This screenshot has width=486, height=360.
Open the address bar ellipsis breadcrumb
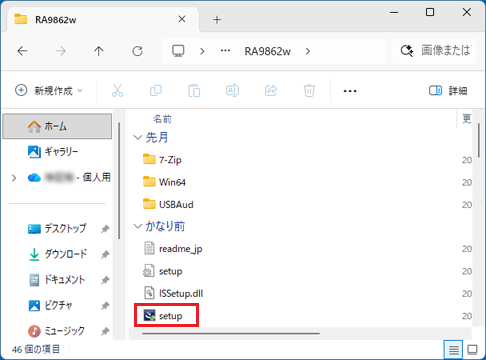coord(225,51)
